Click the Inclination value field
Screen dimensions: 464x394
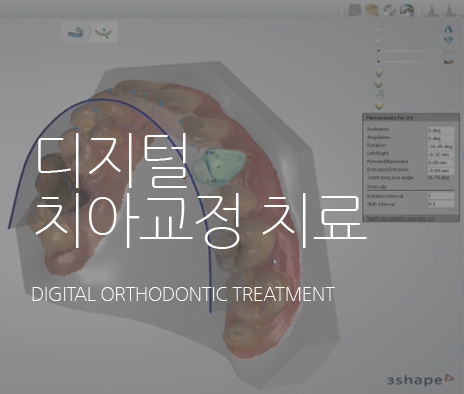point(440,130)
